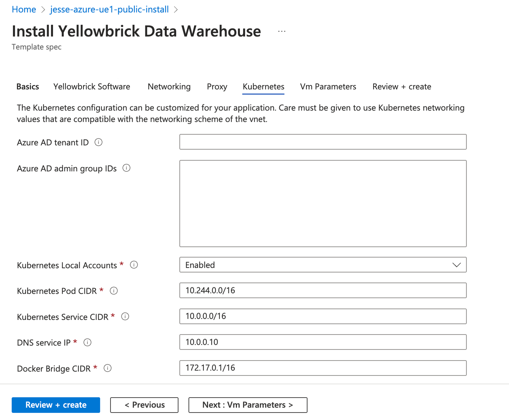The height and width of the screenshot is (420, 509).
Task: Click the blue Review + create button
Action: point(56,405)
